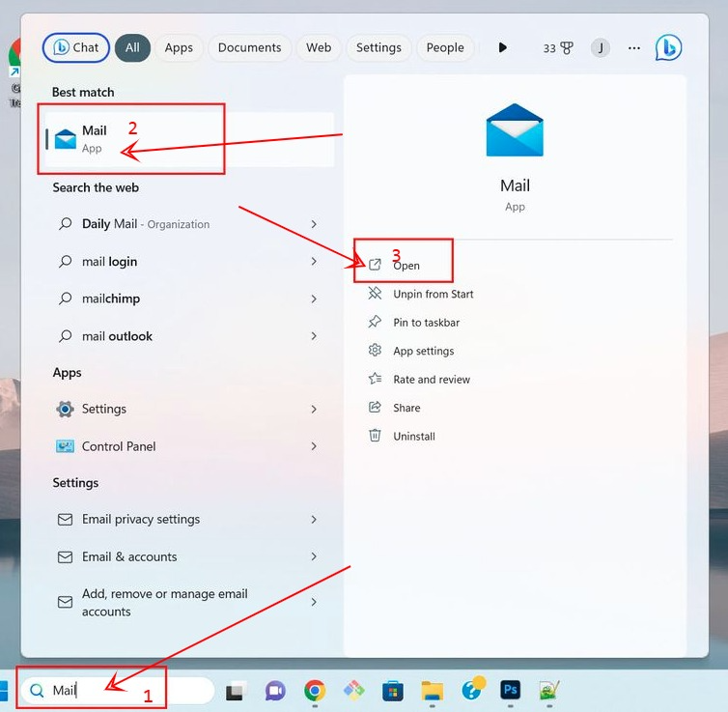The width and height of the screenshot is (728, 712).
Task: Show more filter tabs with the arrow
Action: pyautogui.click(x=502, y=47)
